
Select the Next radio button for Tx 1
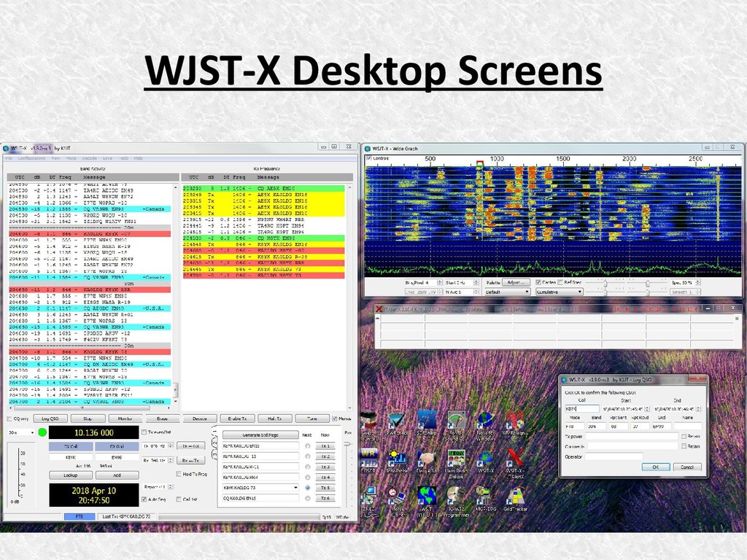point(308,446)
